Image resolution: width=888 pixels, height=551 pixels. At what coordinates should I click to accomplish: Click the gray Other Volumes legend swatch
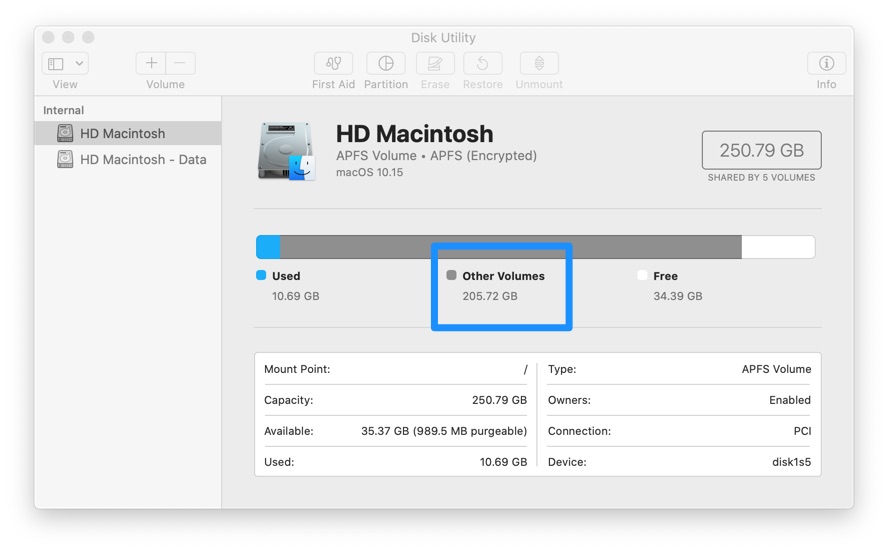coord(451,275)
